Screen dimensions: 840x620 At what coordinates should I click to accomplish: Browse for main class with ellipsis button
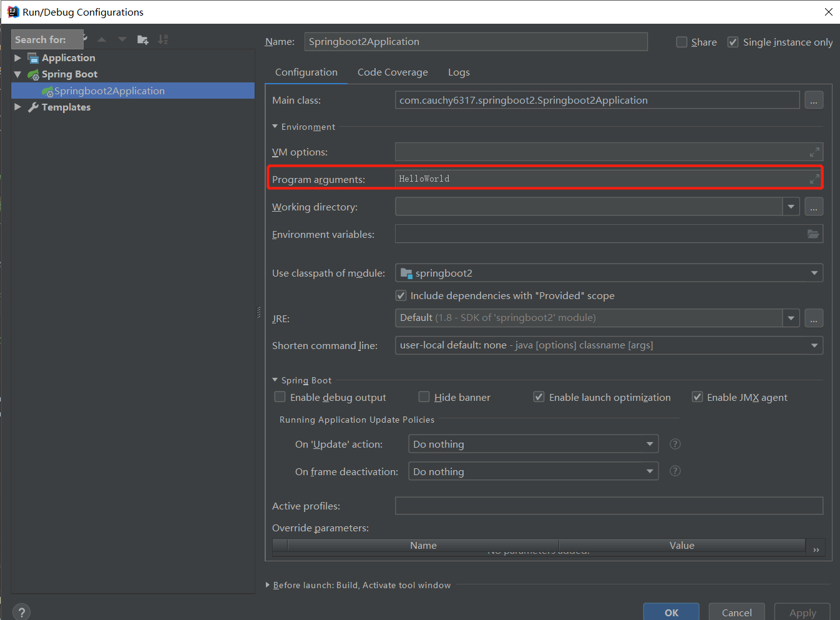814,101
